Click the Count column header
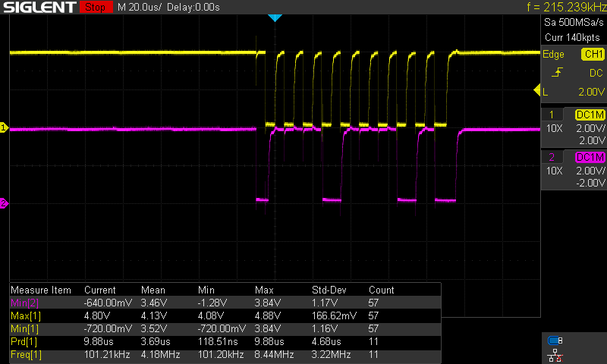Screen dimensions: 607x364 pos(382,290)
